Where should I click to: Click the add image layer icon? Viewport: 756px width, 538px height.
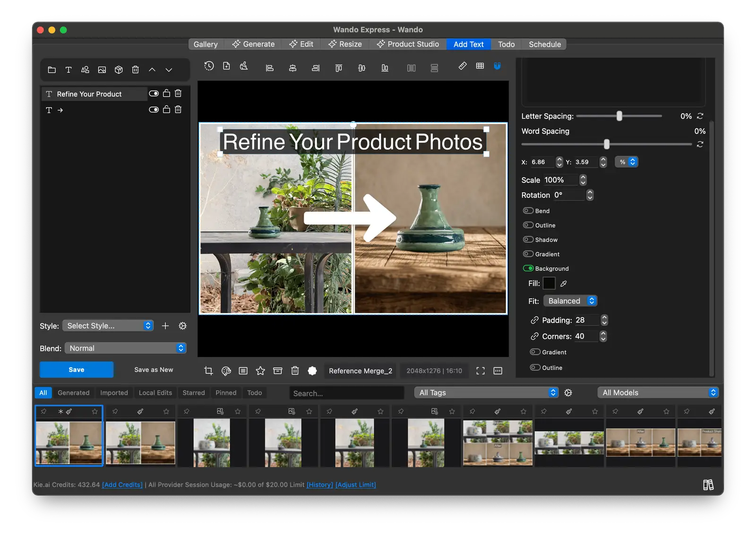[x=102, y=70]
